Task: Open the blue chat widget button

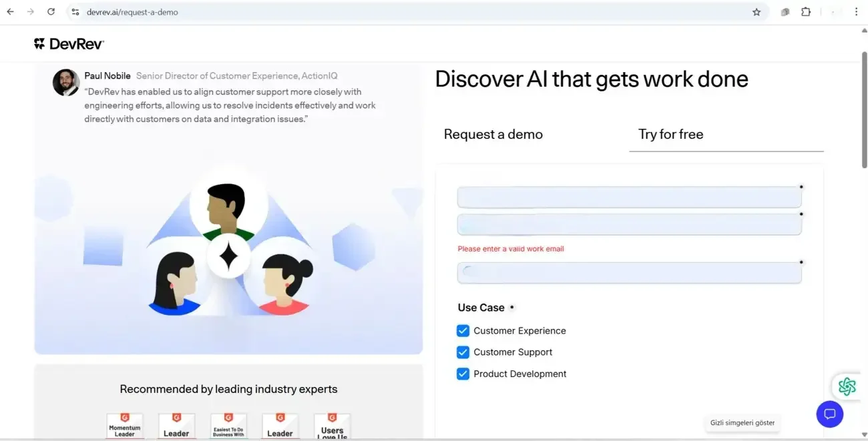Action: coord(830,414)
